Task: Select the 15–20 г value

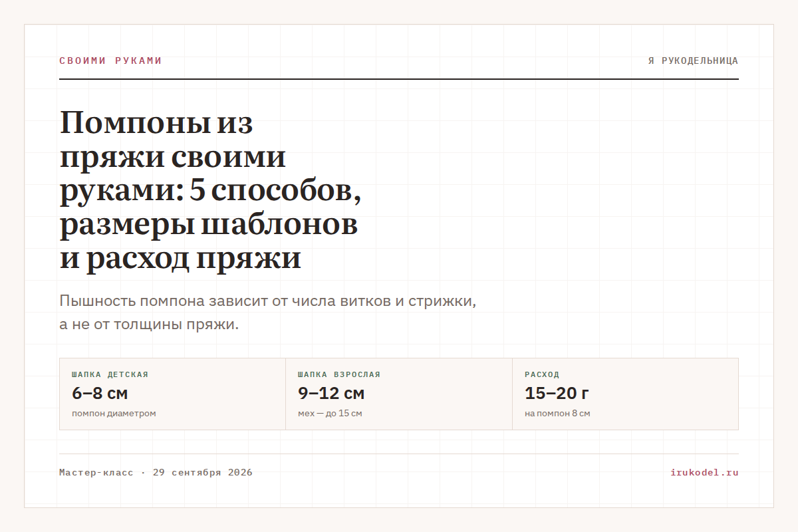Action: [557, 393]
